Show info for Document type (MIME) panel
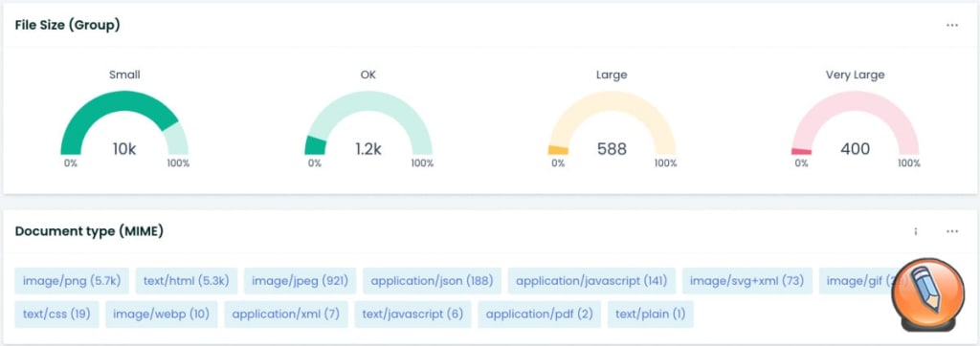 coord(916,231)
